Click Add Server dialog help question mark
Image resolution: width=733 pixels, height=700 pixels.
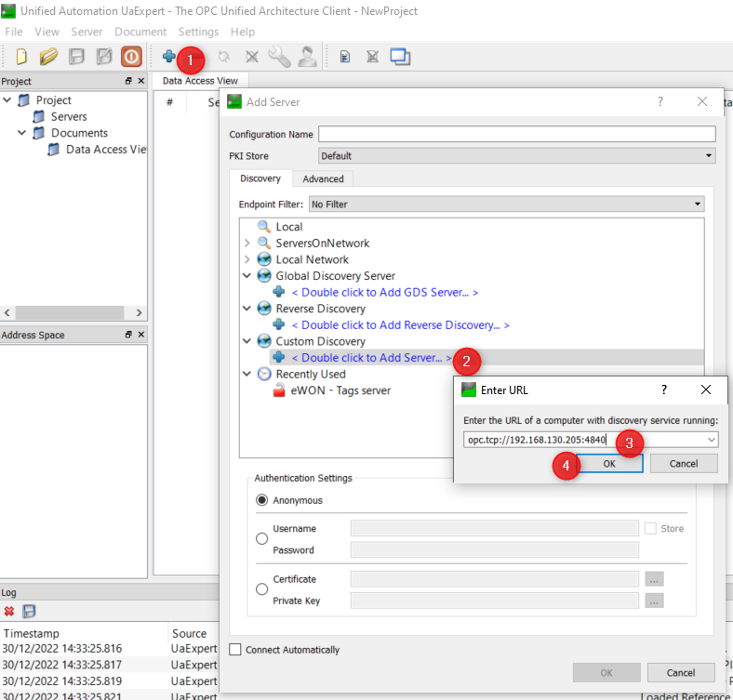point(660,101)
